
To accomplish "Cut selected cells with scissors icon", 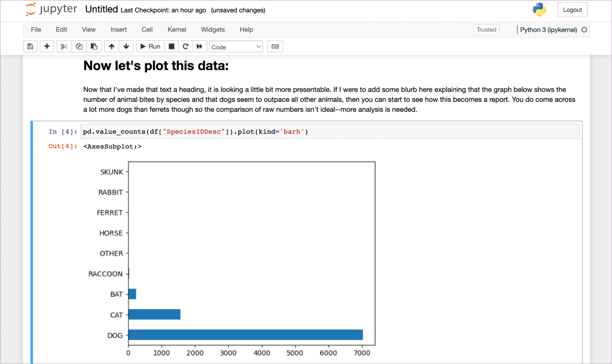I will coord(64,47).
